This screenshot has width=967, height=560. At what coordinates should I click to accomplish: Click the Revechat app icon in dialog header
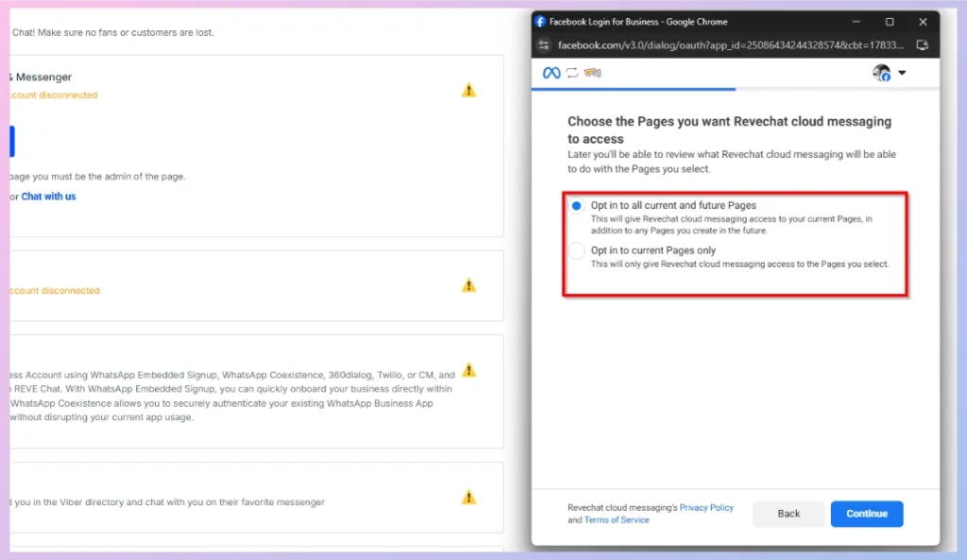593,73
